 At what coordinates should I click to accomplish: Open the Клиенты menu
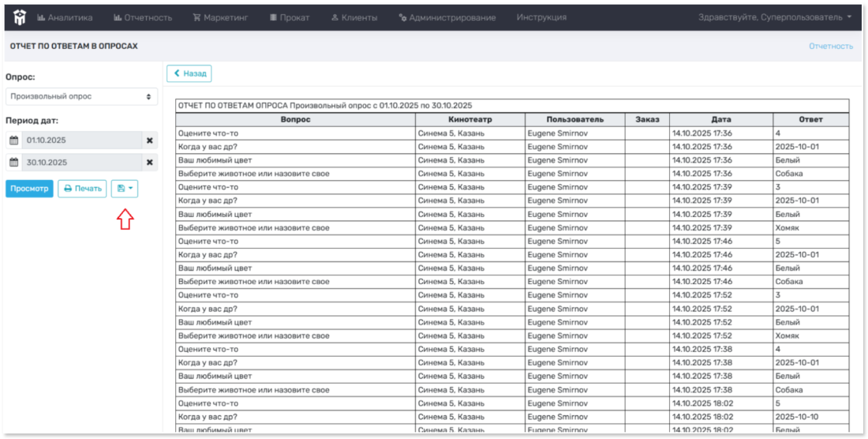(354, 17)
